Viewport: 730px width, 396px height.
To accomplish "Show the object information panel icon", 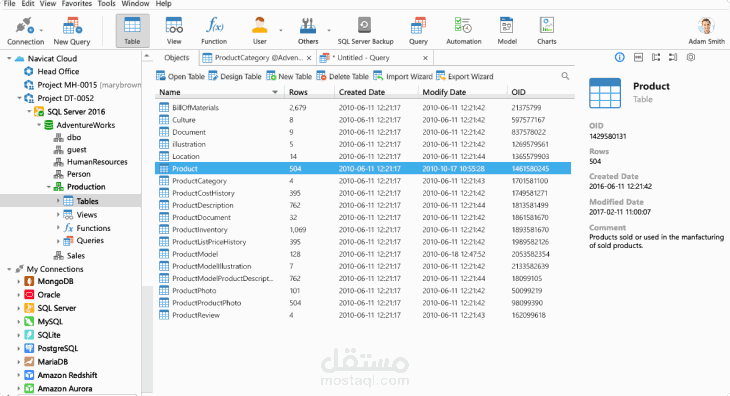I will [619, 57].
